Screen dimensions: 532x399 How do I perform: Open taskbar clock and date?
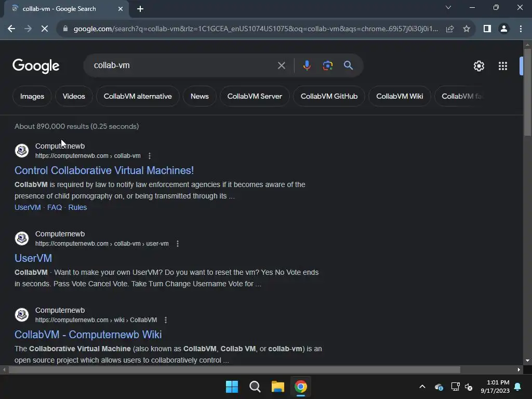(x=495, y=387)
